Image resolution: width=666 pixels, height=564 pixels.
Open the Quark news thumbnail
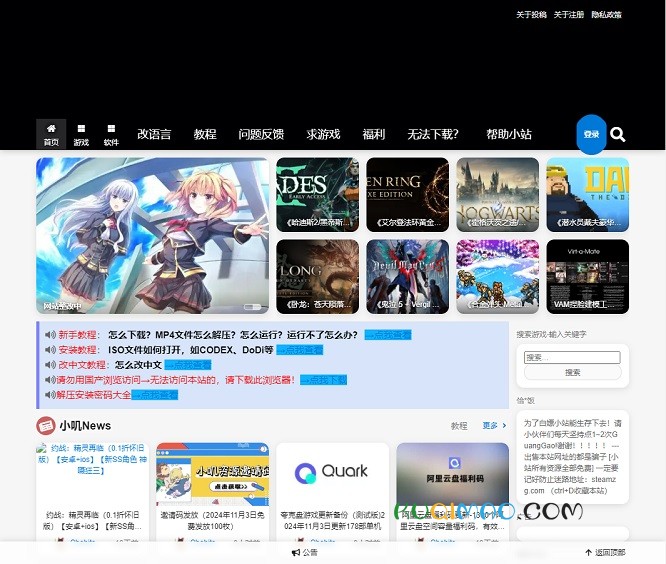click(x=332, y=474)
